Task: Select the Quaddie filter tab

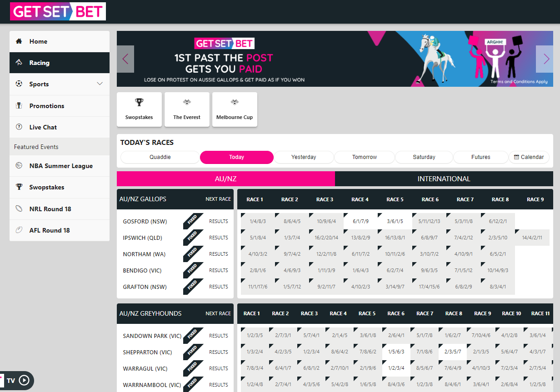Action: [x=160, y=157]
